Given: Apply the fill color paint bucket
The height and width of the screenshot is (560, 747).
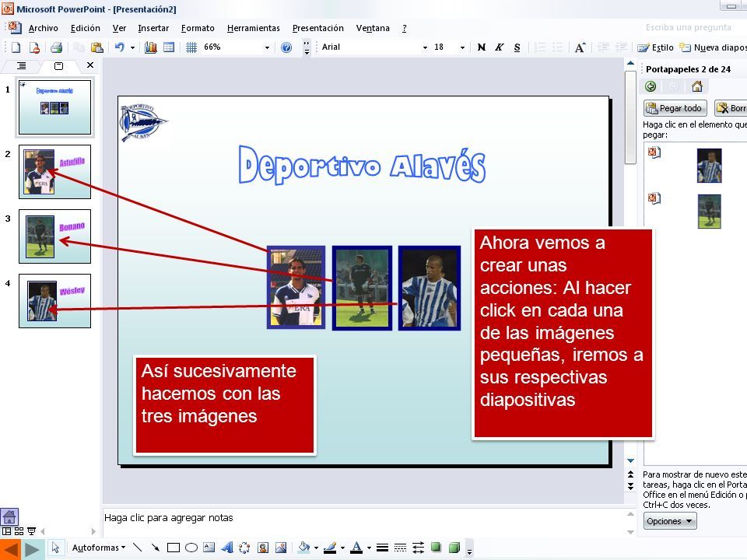Looking at the screenshot, I should point(303,548).
